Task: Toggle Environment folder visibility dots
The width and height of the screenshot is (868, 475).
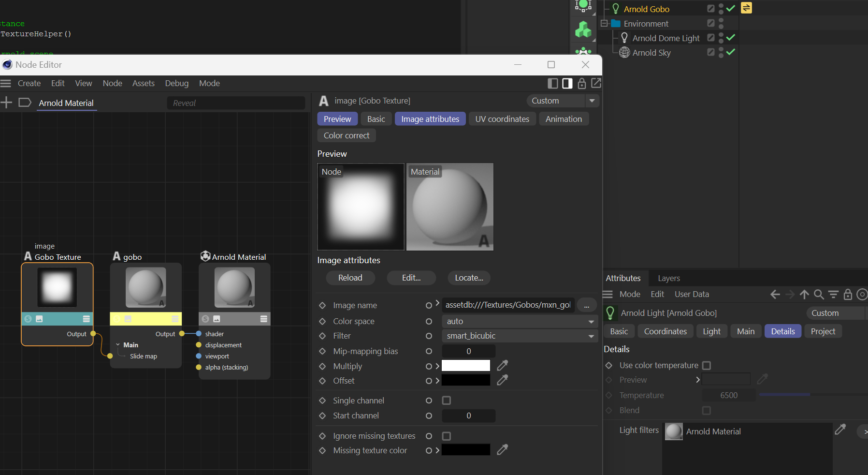Action: (x=721, y=23)
